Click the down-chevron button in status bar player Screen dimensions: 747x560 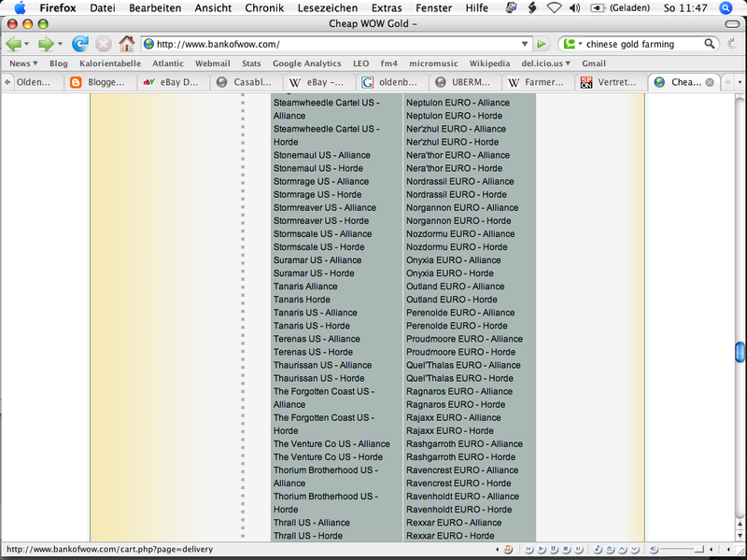click(635, 550)
